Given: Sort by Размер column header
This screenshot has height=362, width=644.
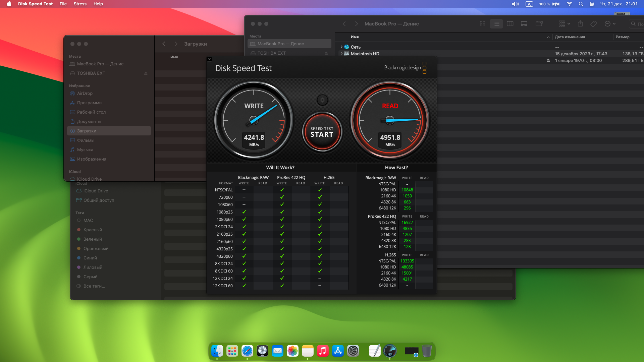Looking at the screenshot, I should (x=623, y=37).
